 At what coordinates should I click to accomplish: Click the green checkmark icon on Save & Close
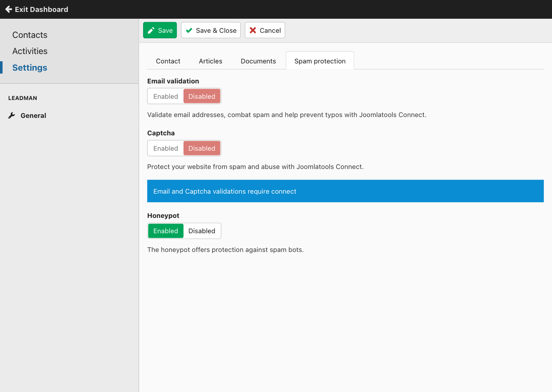pos(189,30)
